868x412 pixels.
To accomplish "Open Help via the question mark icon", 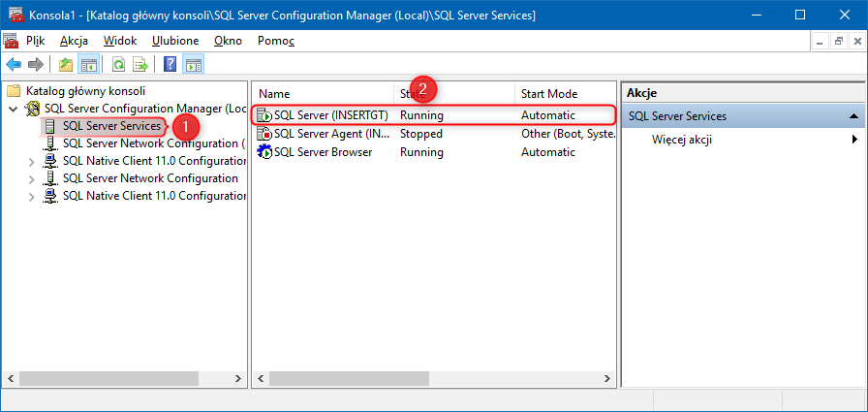I will point(170,65).
